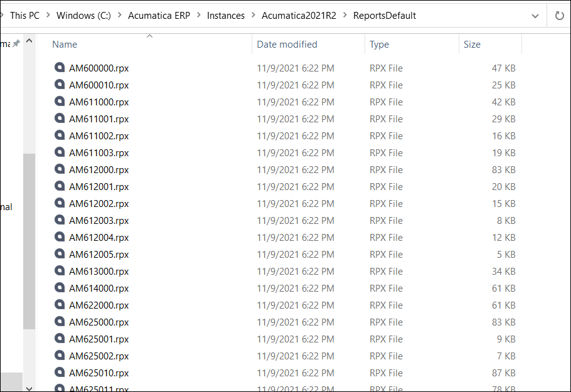
Task: Sort by the Type column header
Action: (379, 45)
